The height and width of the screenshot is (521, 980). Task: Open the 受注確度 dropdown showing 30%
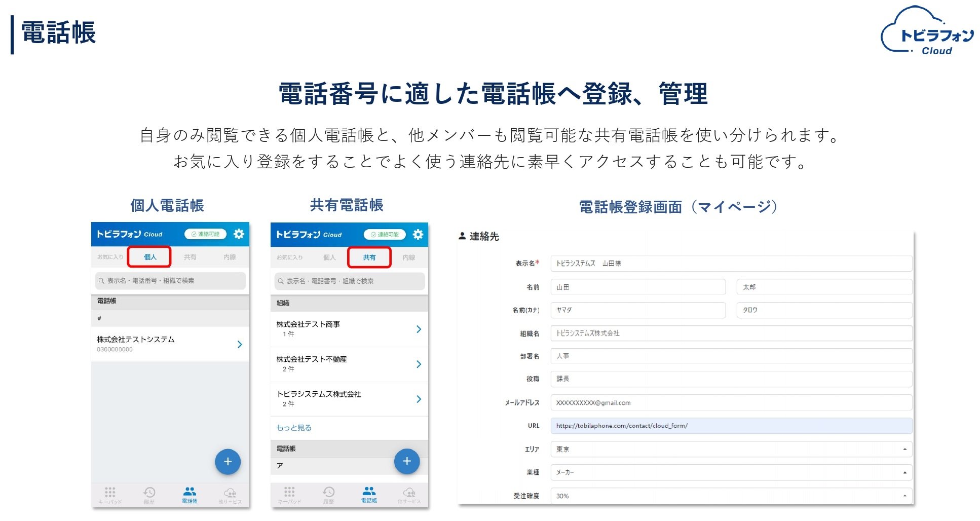[731, 496]
